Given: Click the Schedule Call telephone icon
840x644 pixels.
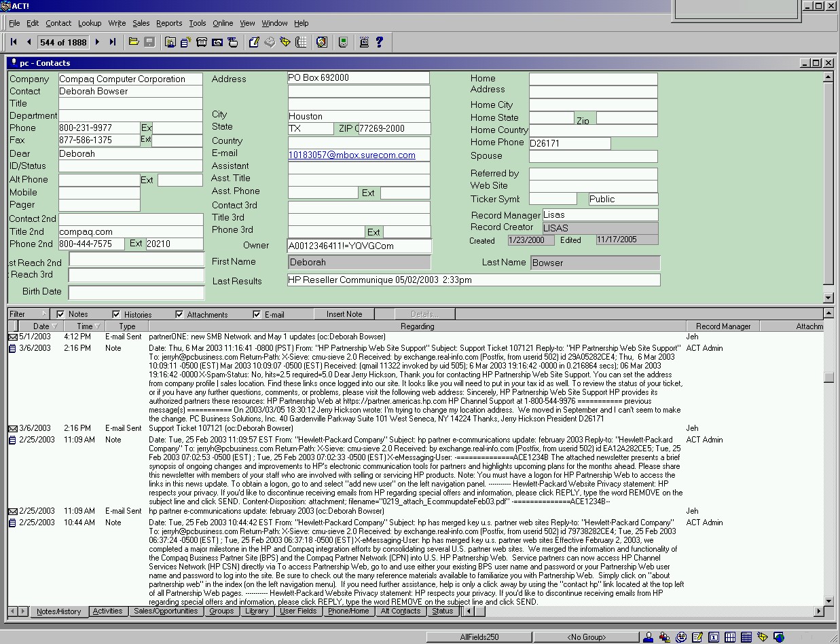Looking at the screenshot, I should pyautogui.click(x=202, y=42).
